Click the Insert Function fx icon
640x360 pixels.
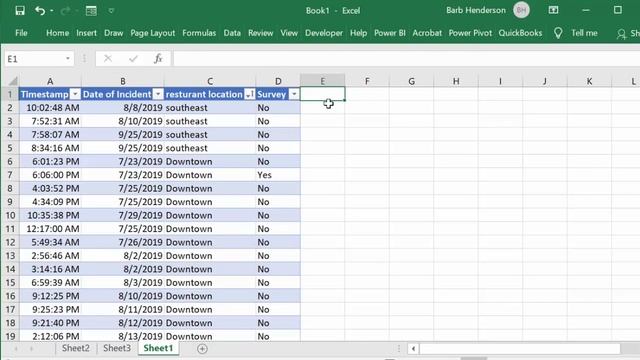pos(158,59)
